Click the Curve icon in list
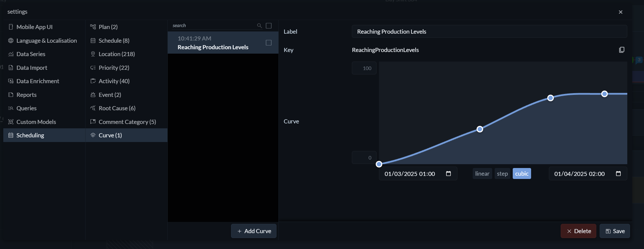The height and width of the screenshot is (249, 644). click(93, 135)
